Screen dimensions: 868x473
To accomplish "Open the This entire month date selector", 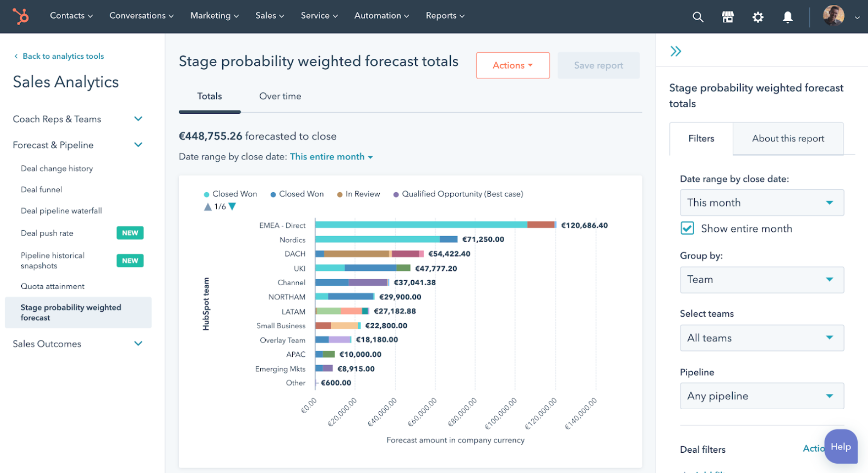I will tap(330, 157).
